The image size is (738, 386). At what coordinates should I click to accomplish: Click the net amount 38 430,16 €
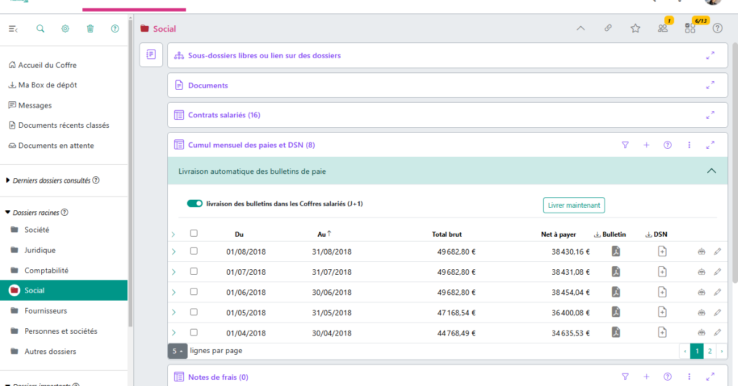570,252
